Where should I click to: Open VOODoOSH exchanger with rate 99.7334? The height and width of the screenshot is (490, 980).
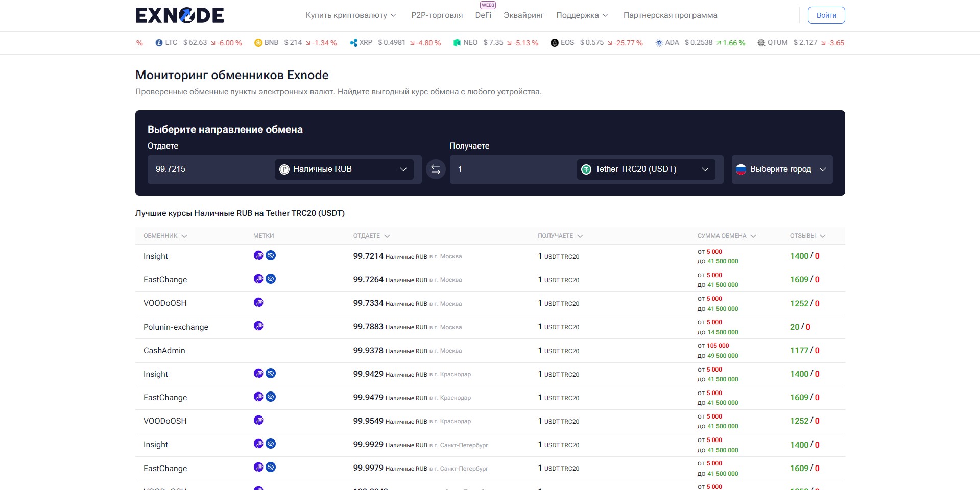[165, 303]
